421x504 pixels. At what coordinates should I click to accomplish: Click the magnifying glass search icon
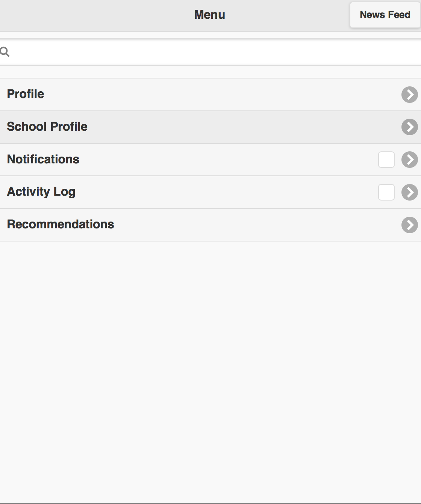point(5,52)
